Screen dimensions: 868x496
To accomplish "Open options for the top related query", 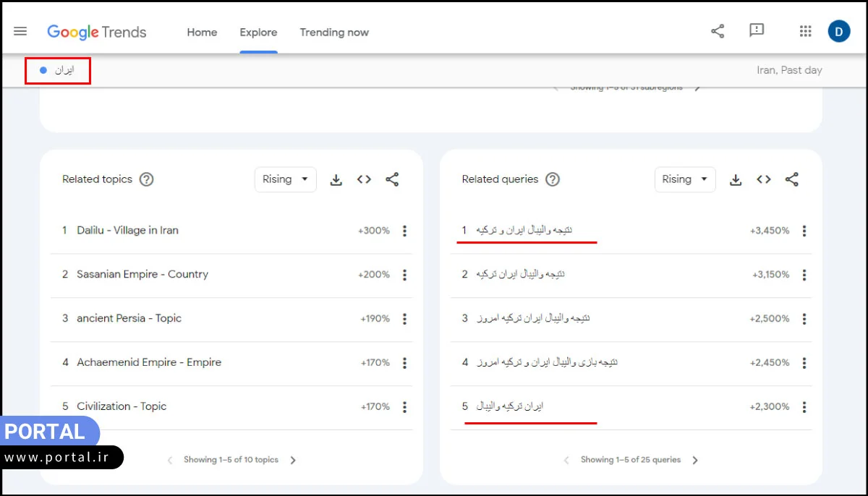I will (x=804, y=231).
